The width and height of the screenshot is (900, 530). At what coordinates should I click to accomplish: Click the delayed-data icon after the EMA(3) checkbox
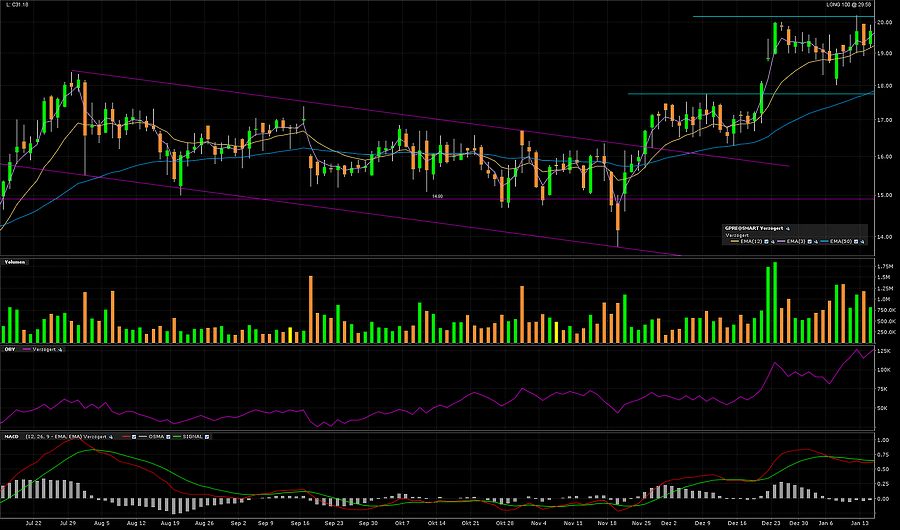pos(816,242)
